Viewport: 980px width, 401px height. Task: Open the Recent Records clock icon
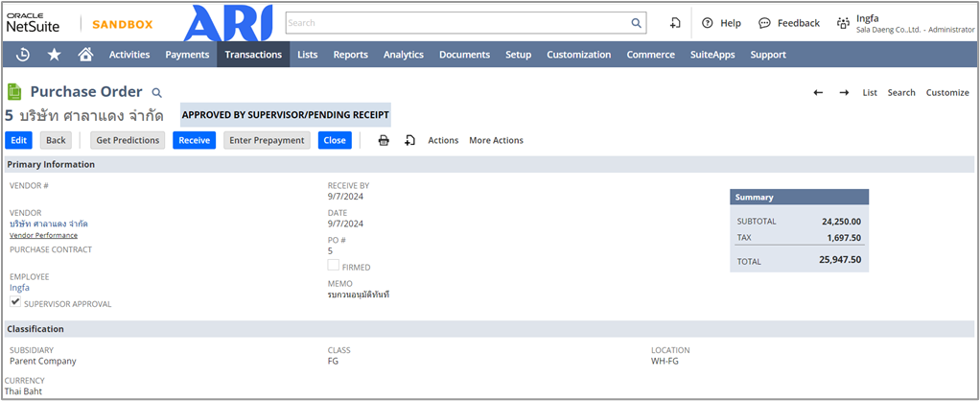(x=22, y=55)
